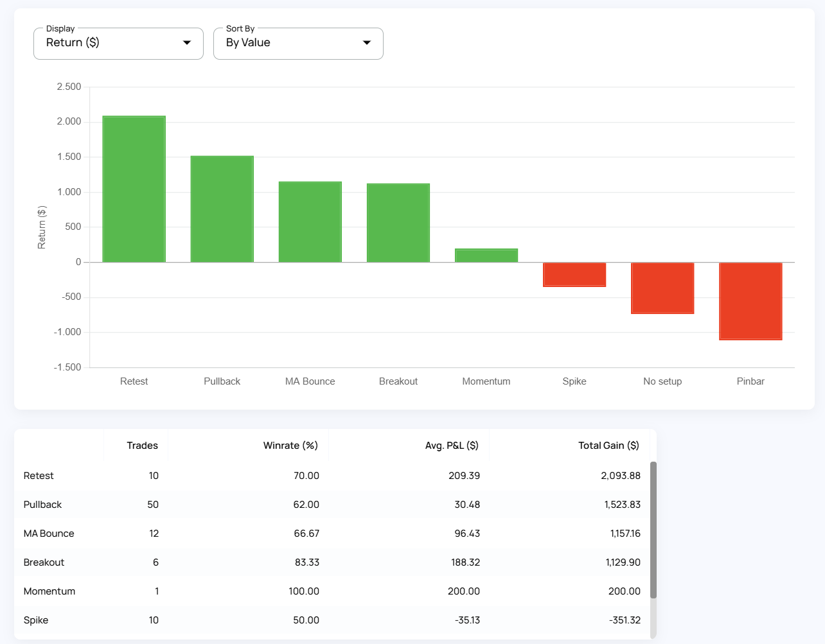Click the small Momentum bar
Viewport: 825px width, 644px height.
click(x=486, y=256)
